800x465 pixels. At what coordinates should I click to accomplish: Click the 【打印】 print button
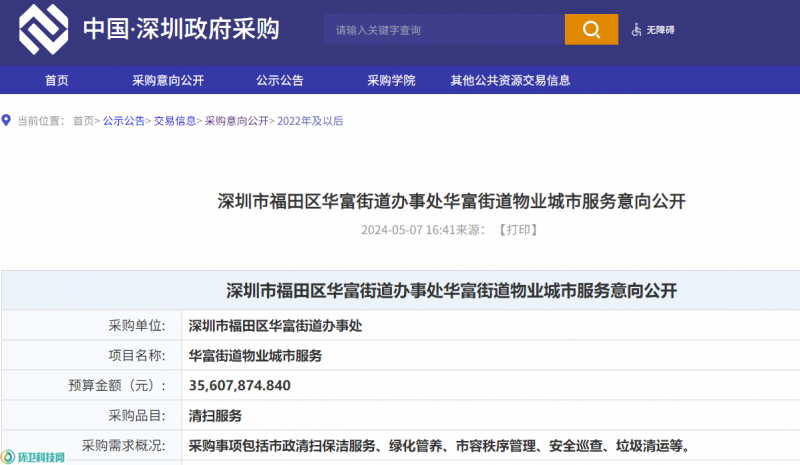click(x=518, y=230)
